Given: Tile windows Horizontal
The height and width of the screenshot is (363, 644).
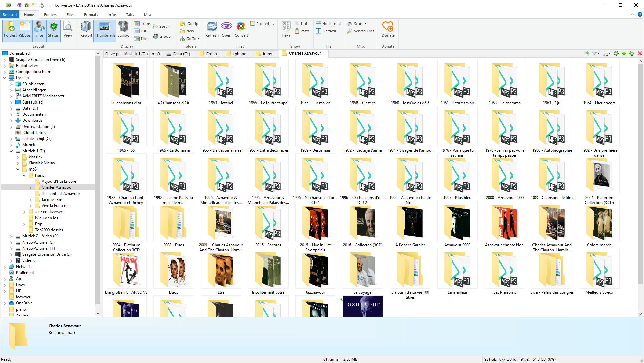Looking at the screenshot, I should [x=328, y=24].
